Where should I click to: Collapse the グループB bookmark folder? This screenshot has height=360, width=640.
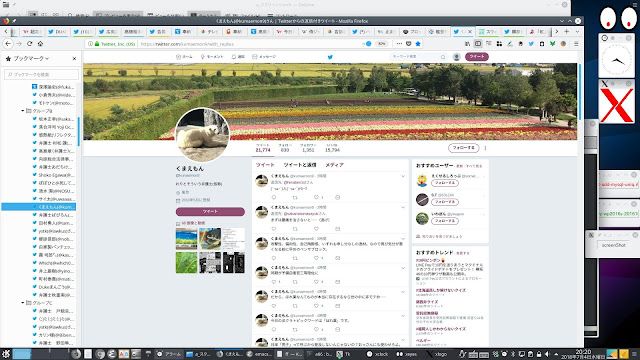pyautogui.click(x=23, y=111)
